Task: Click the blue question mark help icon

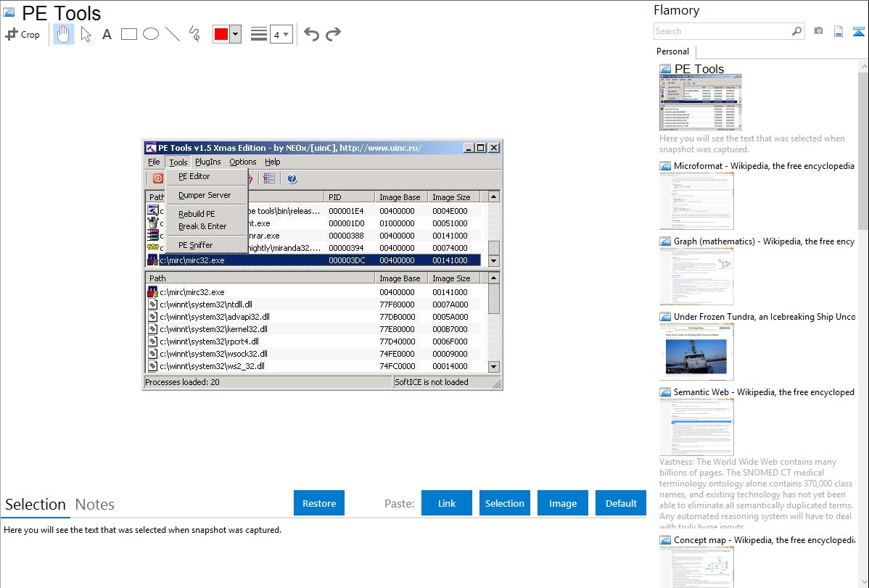Action: 292,178
